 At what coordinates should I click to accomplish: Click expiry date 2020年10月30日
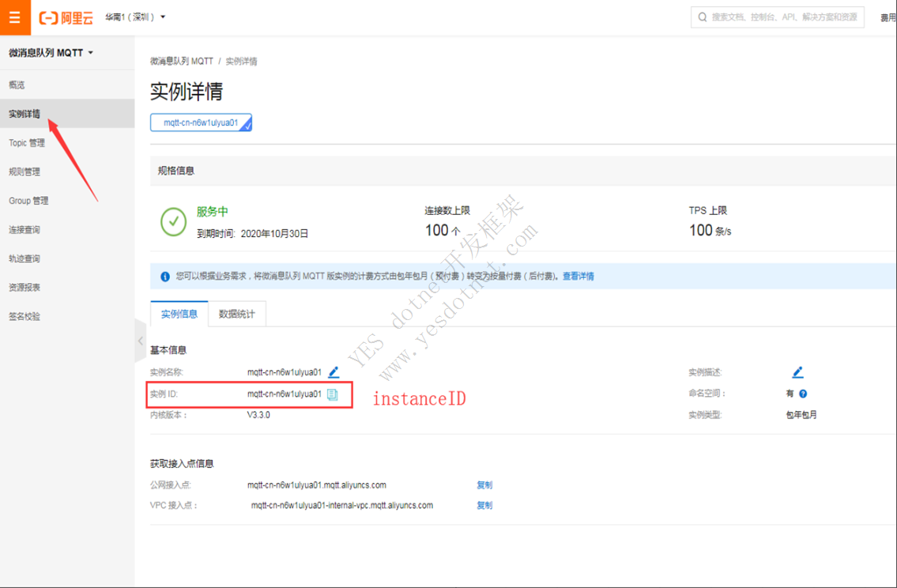click(274, 233)
